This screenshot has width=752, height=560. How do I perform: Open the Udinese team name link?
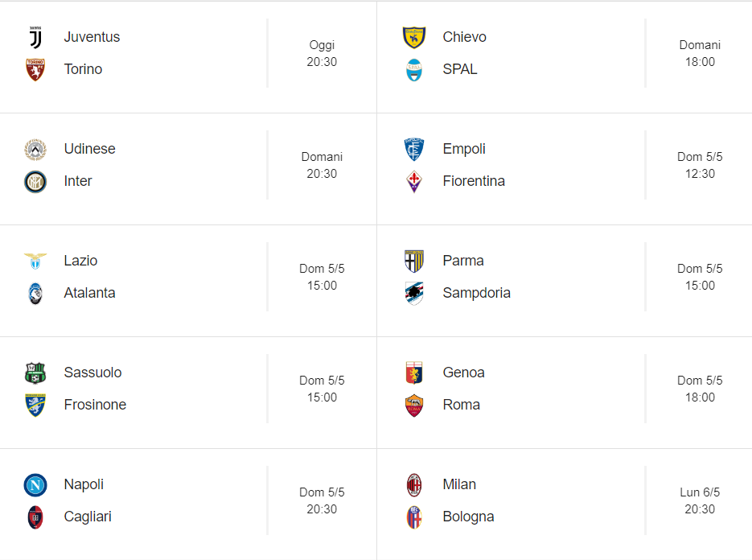point(90,149)
